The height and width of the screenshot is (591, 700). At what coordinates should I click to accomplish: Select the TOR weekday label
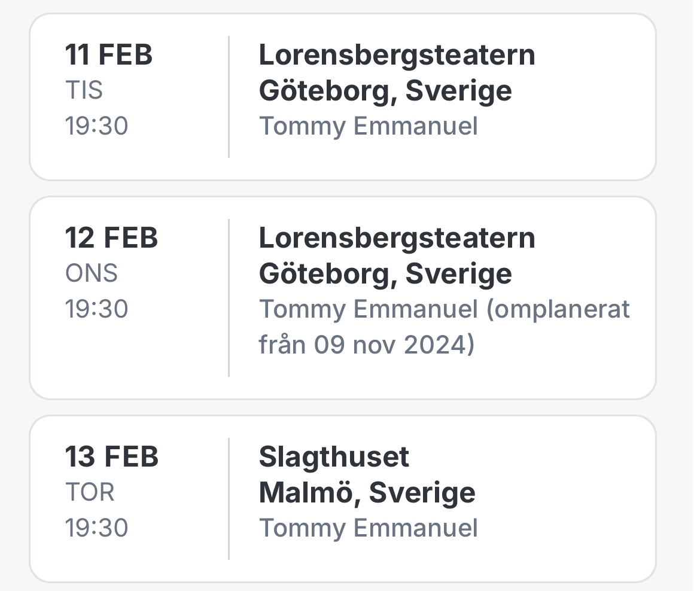click(x=90, y=492)
